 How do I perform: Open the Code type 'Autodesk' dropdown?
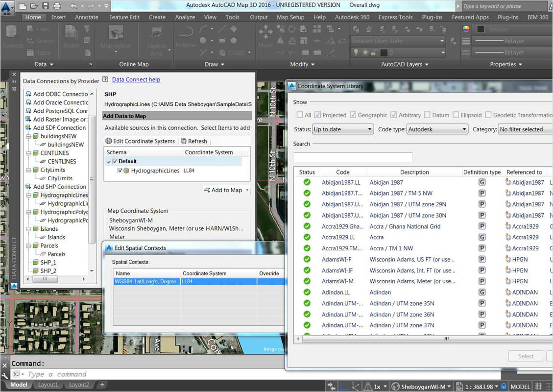point(437,129)
